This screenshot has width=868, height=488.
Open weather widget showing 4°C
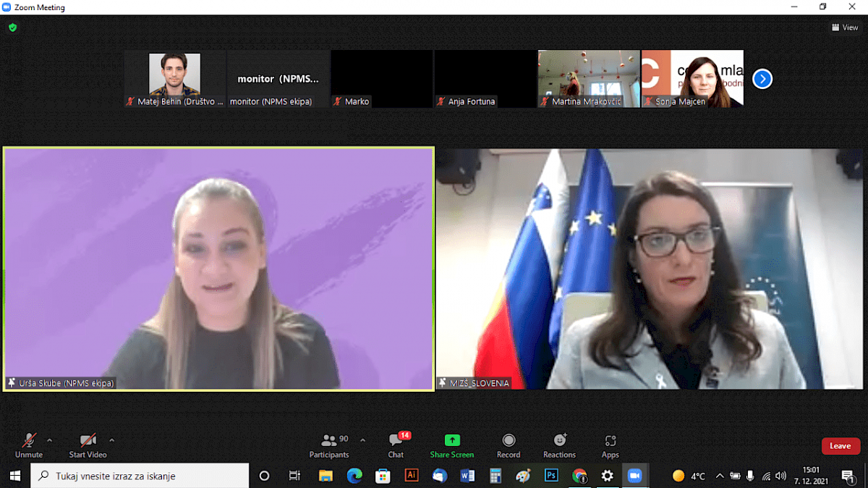pos(689,476)
